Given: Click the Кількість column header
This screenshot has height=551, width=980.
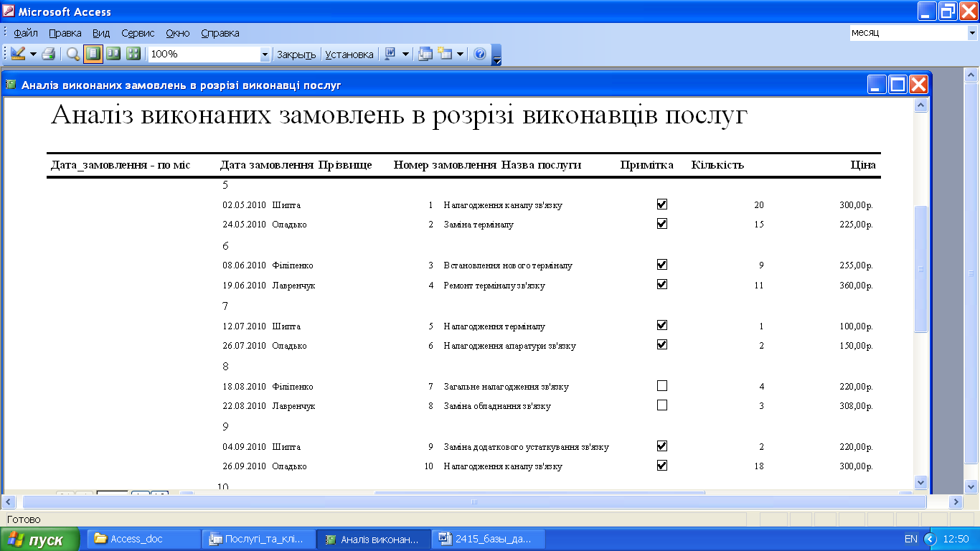Looking at the screenshot, I should tap(717, 165).
